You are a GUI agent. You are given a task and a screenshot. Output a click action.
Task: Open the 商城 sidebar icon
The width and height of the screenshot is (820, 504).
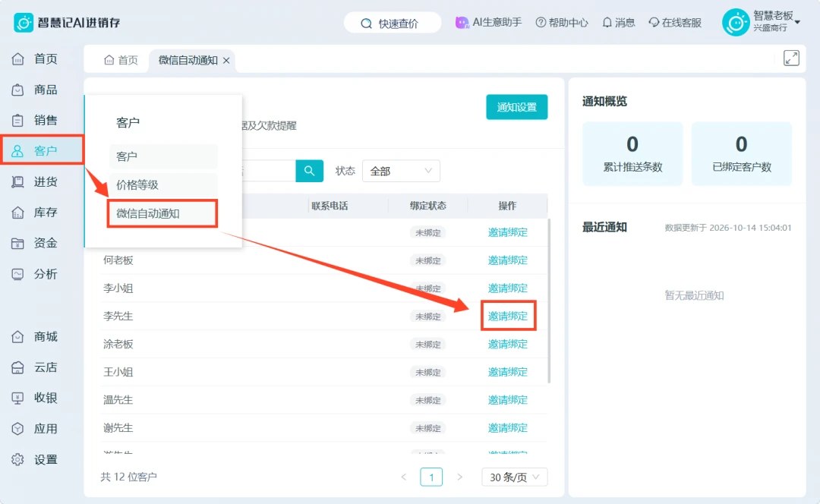[x=17, y=337]
